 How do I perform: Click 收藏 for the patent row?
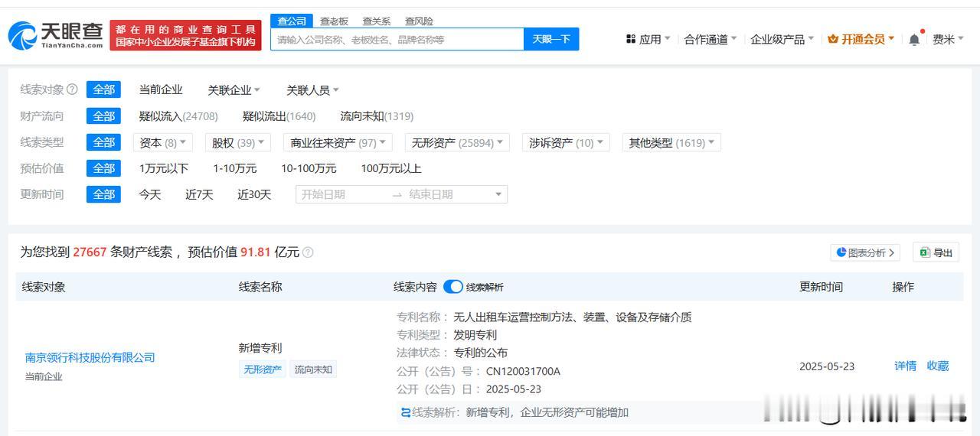938,366
